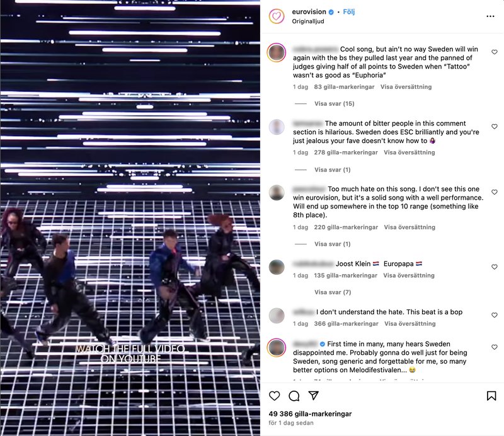
Task: Click the dancers video to pause playback
Action: click(130, 218)
